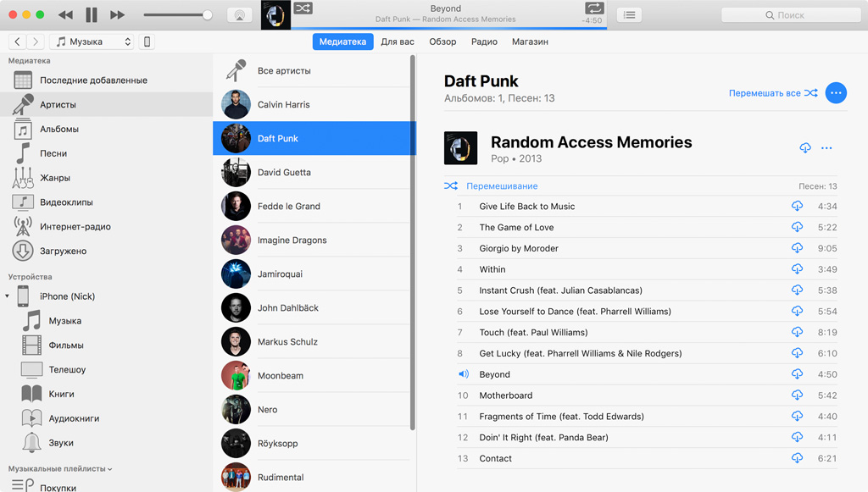Switch to the Для вас tab
This screenshot has width=868, height=492.
(398, 41)
